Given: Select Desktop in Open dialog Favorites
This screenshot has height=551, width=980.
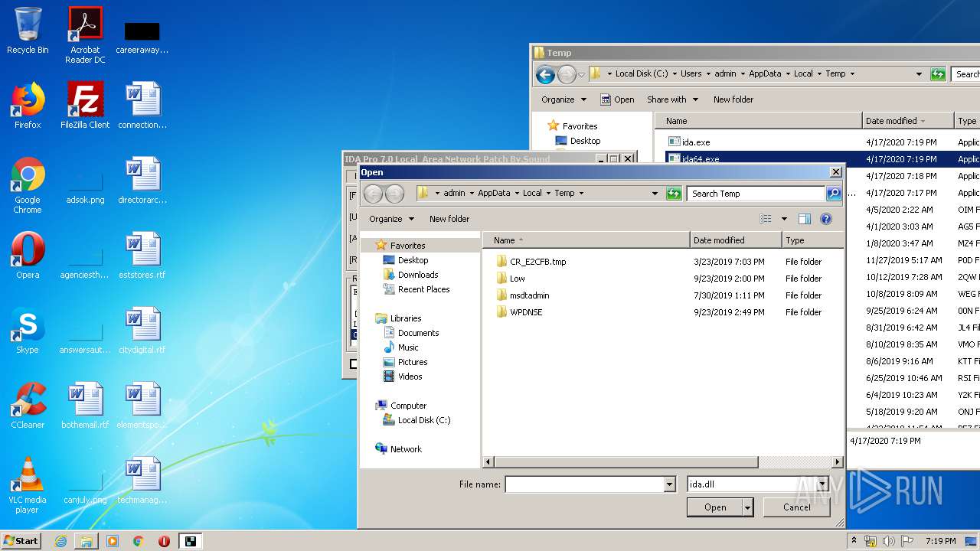Looking at the screenshot, I should pyautogui.click(x=405, y=260).
